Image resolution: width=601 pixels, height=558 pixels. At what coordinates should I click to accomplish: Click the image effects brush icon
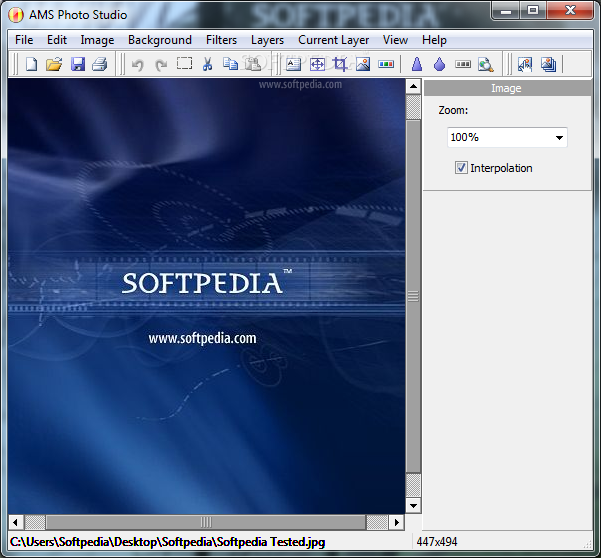coord(525,64)
